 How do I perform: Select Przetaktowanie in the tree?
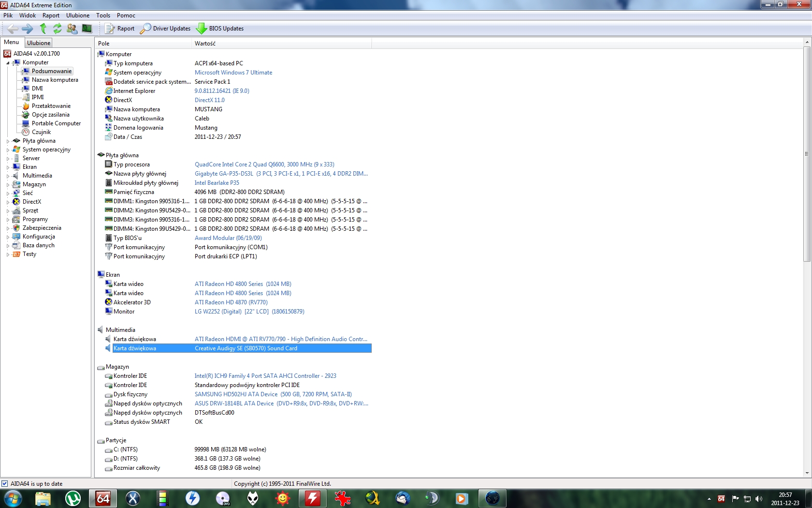tap(51, 106)
